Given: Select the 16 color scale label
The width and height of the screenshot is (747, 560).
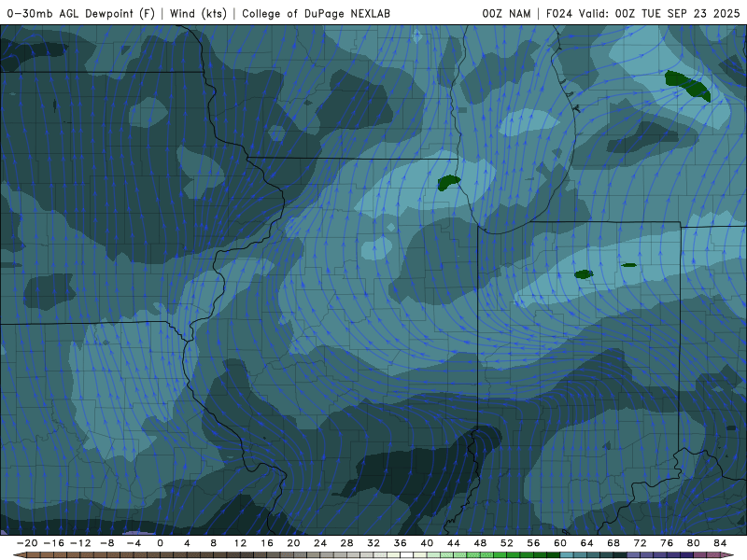Looking at the screenshot, I should (x=267, y=543).
